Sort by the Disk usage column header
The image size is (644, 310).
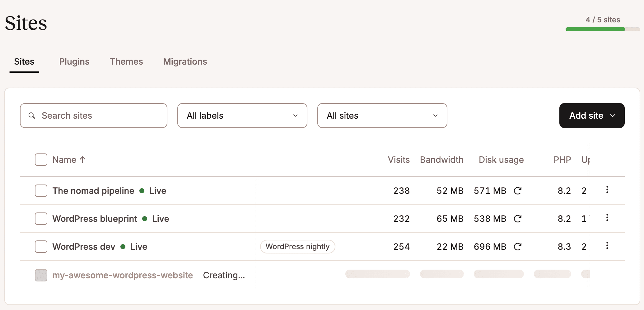501,160
